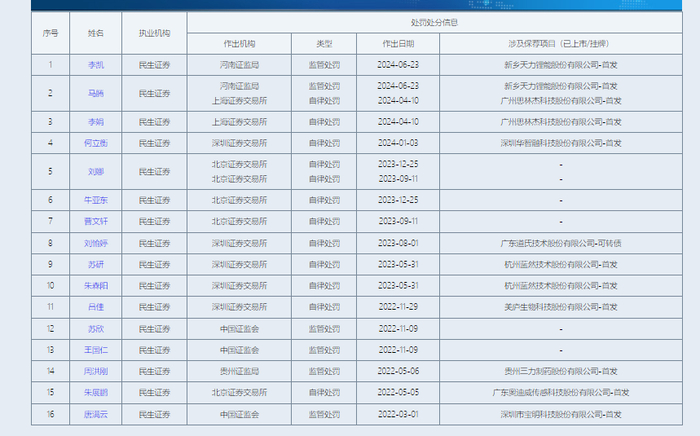Open the name link in row 2
The image size is (700, 436).
pos(96,93)
